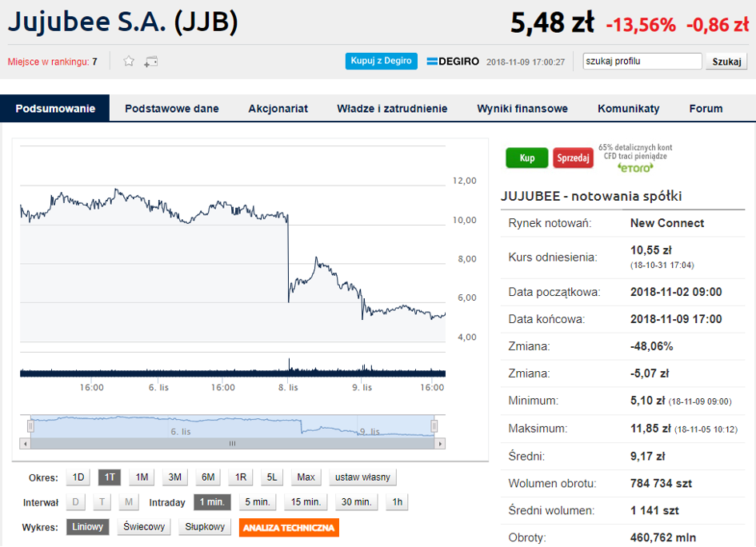Click right handle of range navigator
This screenshot has width=756, height=547.
(x=434, y=426)
